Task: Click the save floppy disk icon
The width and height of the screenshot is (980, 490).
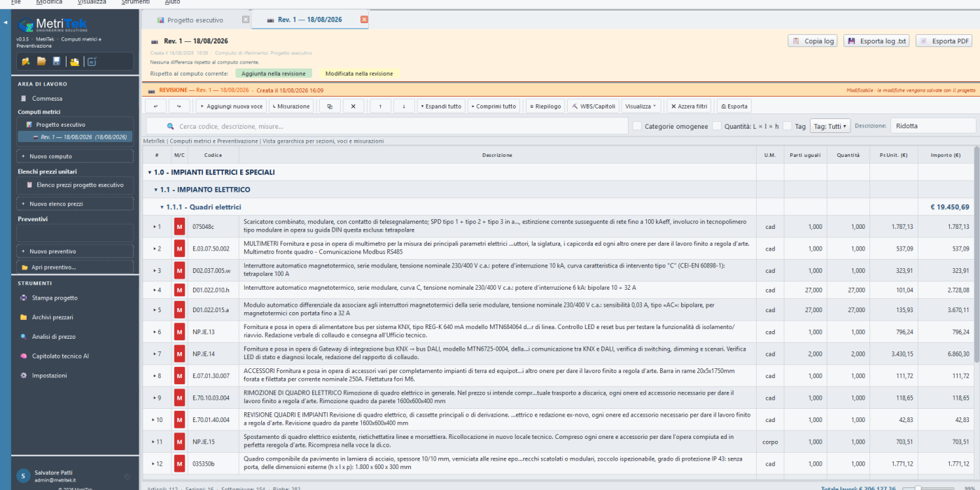Action: pos(56,62)
